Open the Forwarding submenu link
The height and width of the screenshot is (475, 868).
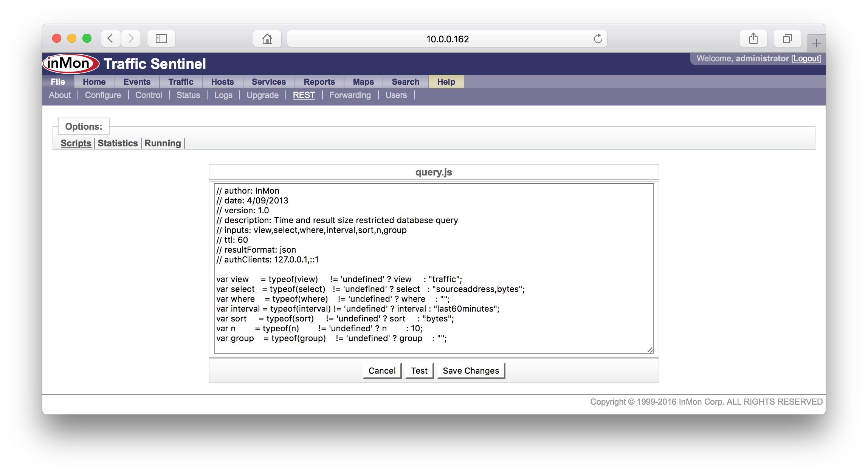(x=350, y=95)
